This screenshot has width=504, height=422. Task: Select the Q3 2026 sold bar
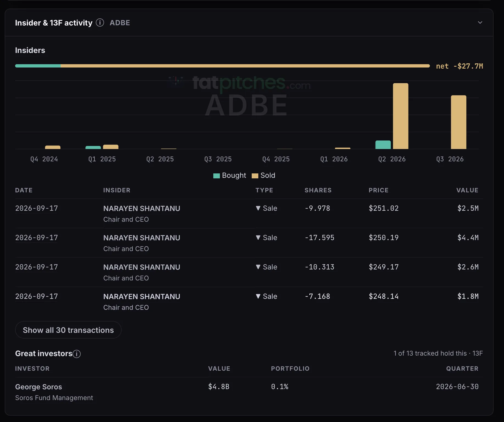pyautogui.click(x=458, y=122)
